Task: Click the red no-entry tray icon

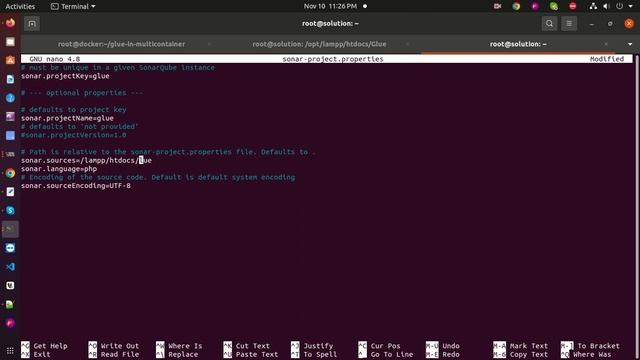Action: click(573, 6)
